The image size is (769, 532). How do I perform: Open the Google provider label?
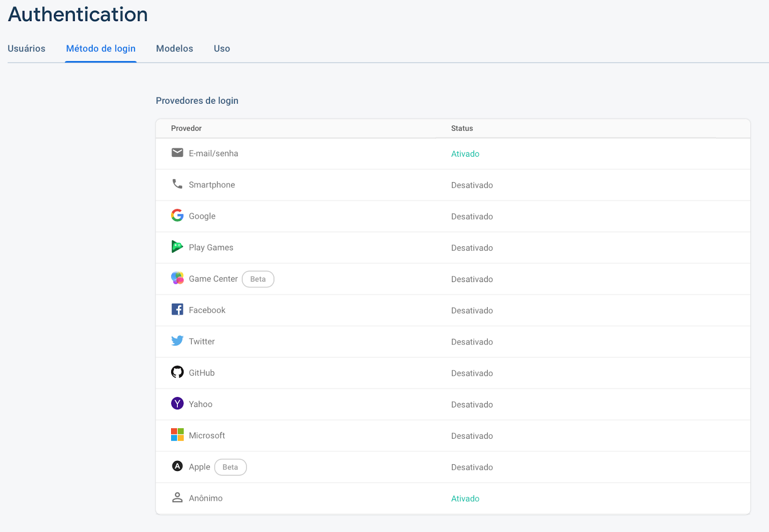point(202,216)
